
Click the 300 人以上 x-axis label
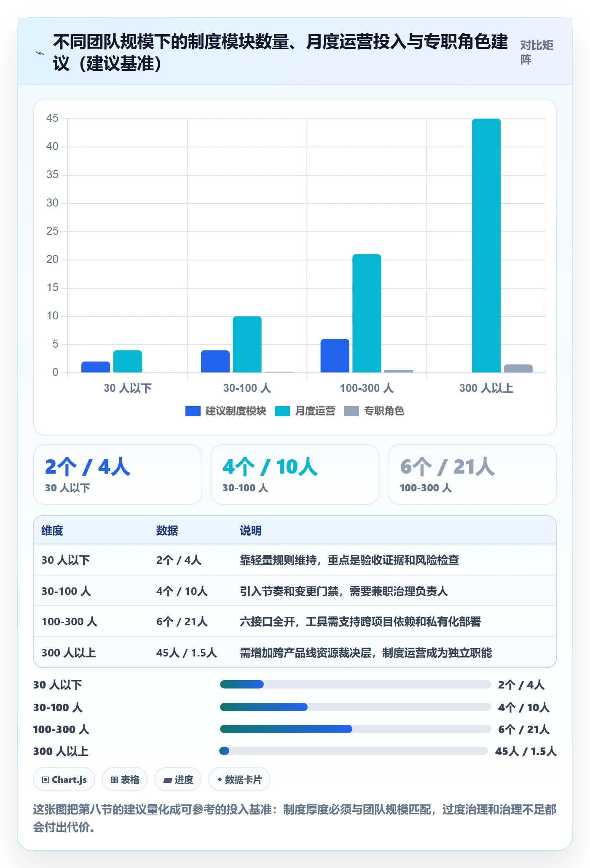point(486,388)
